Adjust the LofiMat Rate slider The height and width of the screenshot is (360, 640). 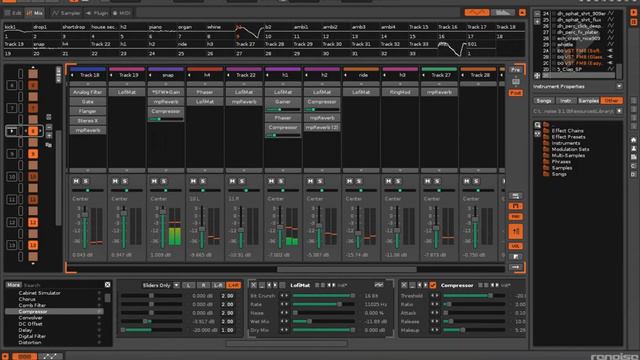[324, 304]
